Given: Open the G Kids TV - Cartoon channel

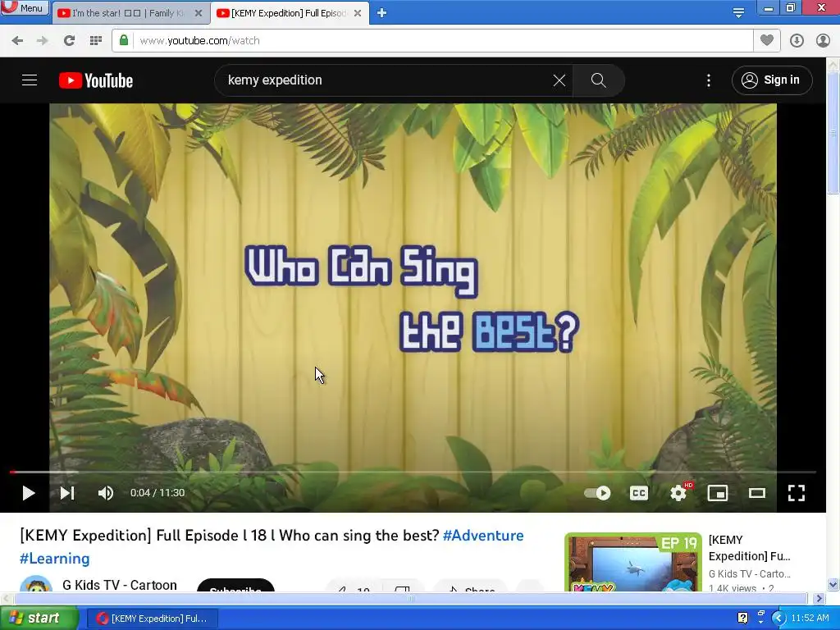Looking at the screenshot, I should click(120, 585).
